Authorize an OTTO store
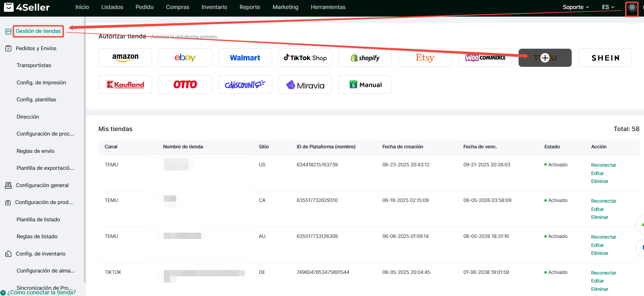This screenshot has width=644, height=296. click(x=185, y=84)
